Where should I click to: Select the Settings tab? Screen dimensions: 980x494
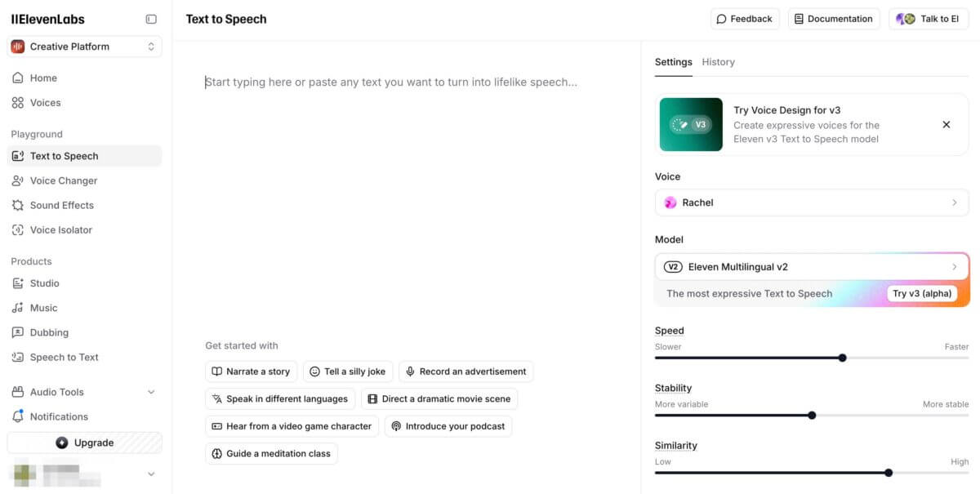[x=674, y=62]
